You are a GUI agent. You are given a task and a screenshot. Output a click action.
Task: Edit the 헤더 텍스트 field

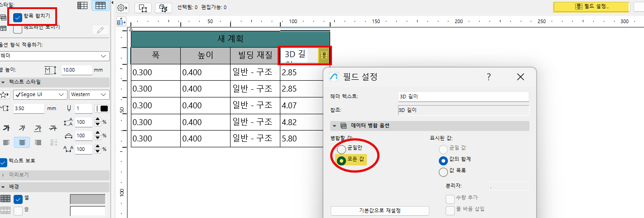tap(463, 97)
